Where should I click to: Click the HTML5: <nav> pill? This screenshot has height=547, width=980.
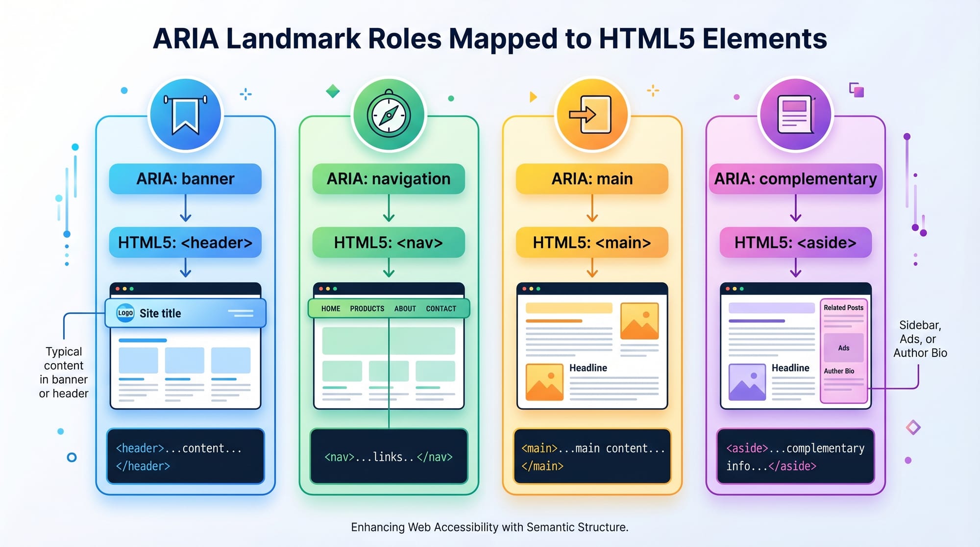point(389,243)
